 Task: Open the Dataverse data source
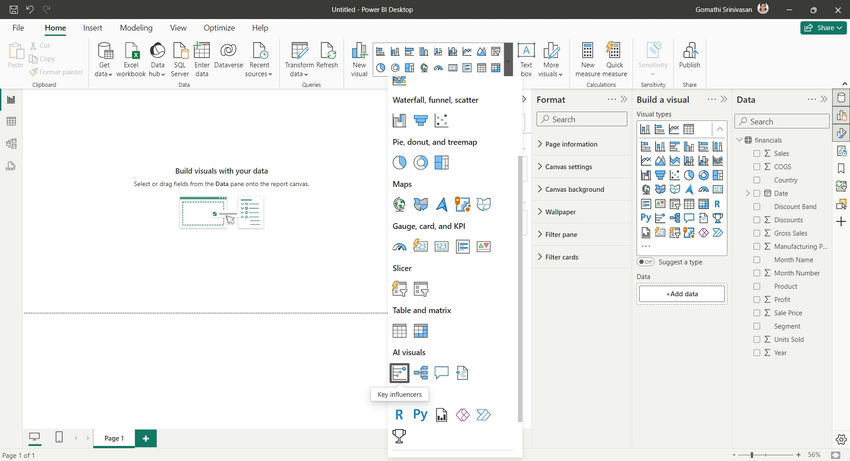(228, 51)
